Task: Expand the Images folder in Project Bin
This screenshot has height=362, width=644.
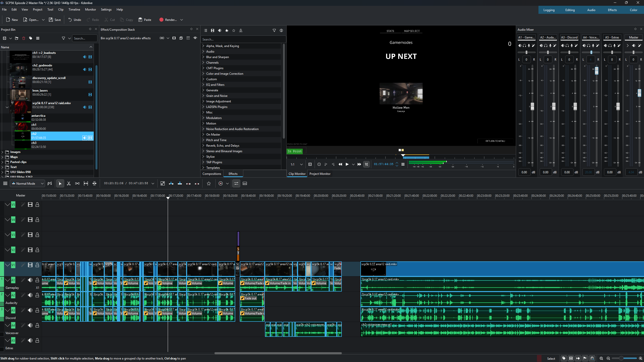Action: (x=2, y=152)
